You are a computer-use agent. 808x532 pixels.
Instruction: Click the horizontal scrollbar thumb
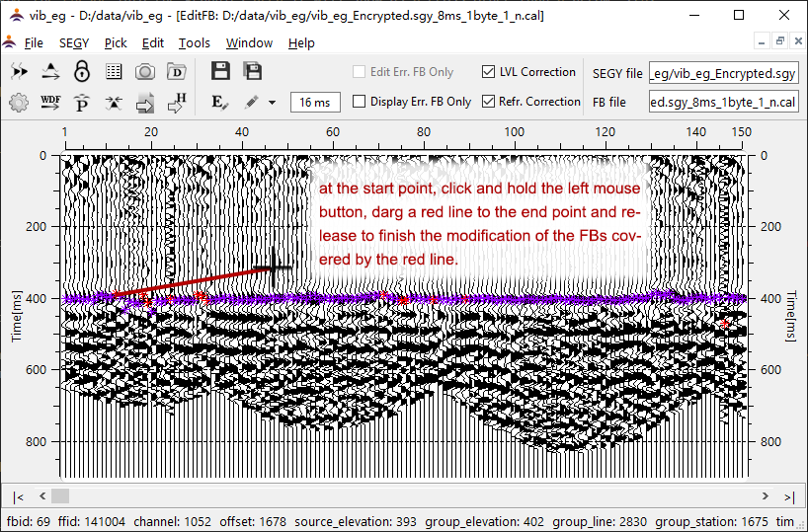pos(61,495)
